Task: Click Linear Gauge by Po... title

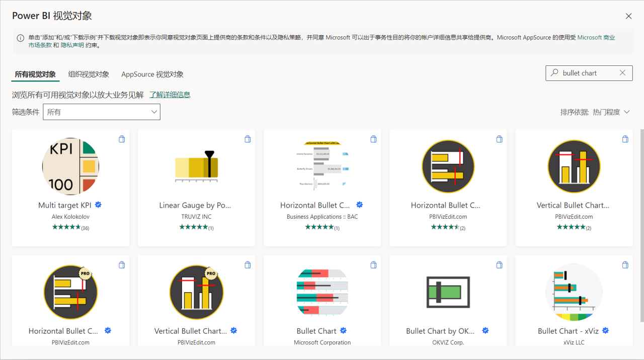Action: pyautogui.click(x=195, y=205)
